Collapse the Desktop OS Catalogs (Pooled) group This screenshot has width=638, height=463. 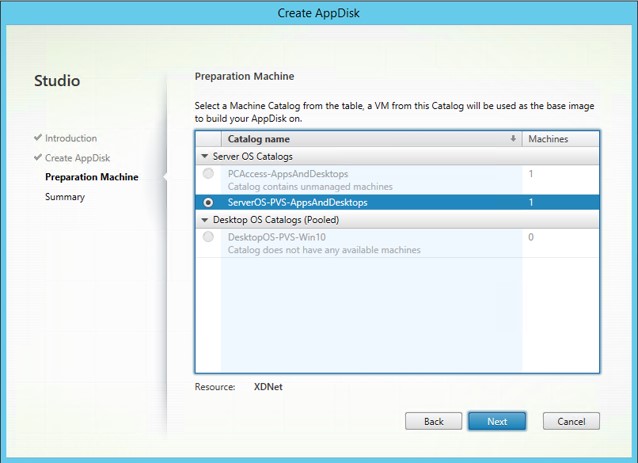(x=204, y=219)
